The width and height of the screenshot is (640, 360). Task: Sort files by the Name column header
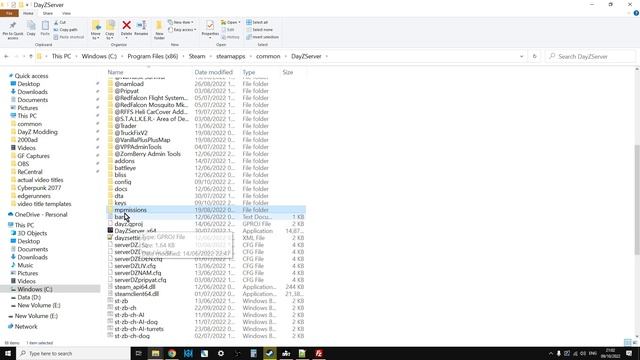click(x=116, y=72)
